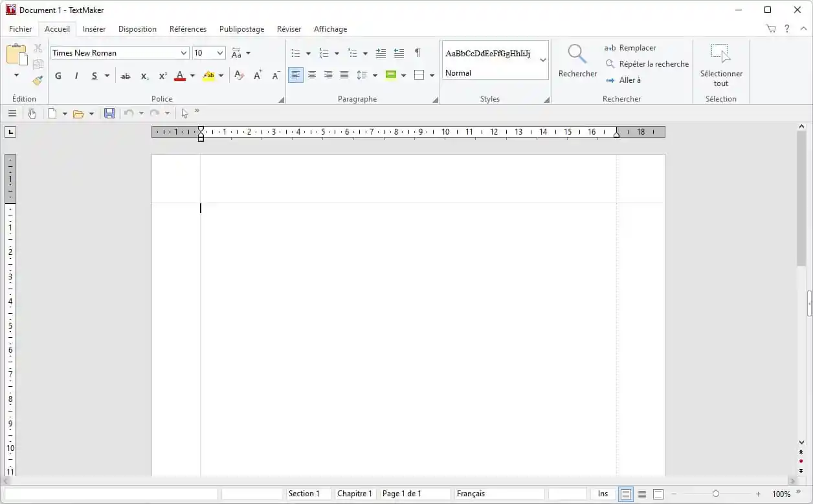
Task: Expand the bullet list dropdown arrow
Action: [308, 53]
